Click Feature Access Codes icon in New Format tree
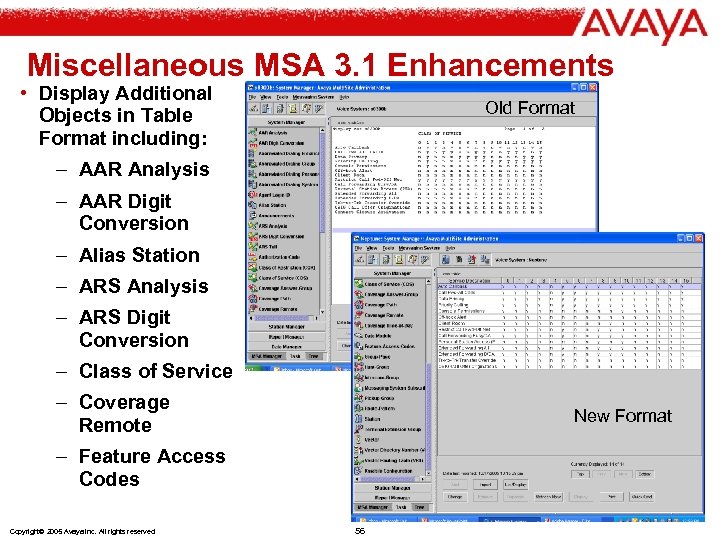 coord(359,346)
